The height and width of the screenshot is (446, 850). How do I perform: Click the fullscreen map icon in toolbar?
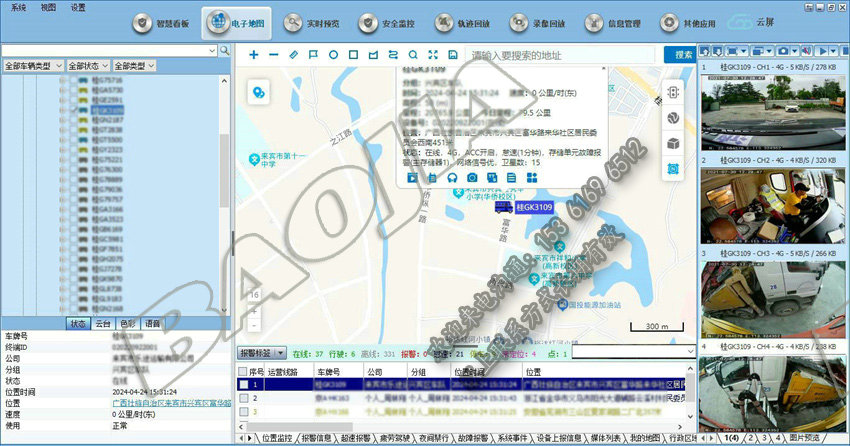[x=432, y=55]
